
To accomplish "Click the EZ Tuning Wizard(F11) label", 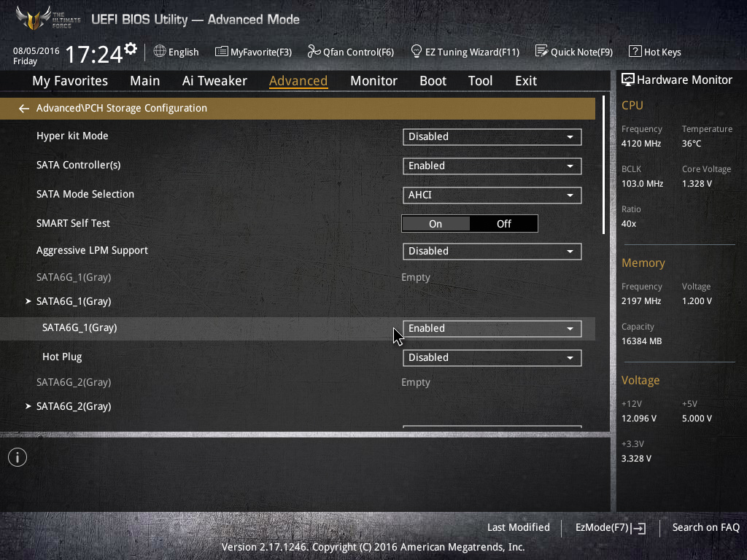I will click(x=472, y=52).
